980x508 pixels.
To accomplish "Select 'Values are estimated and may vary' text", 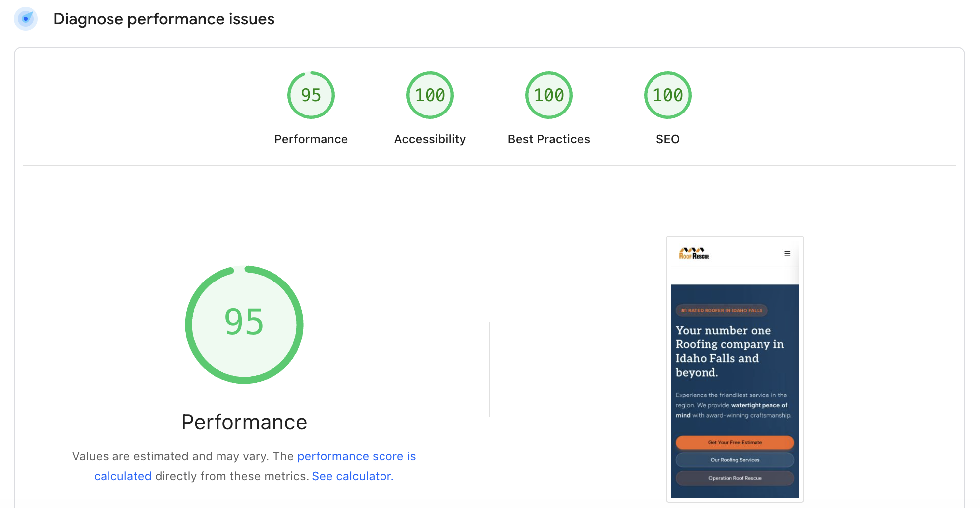I will click(x=171, y=456).
